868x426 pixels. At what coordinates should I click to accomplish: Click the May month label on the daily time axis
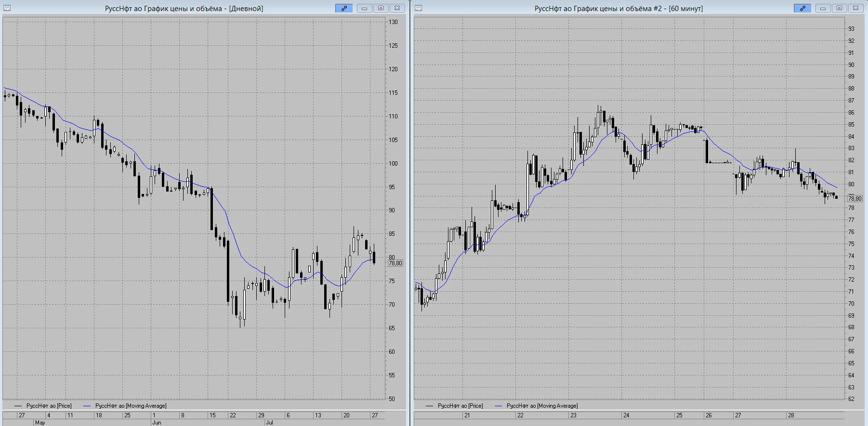coord(40,423)
